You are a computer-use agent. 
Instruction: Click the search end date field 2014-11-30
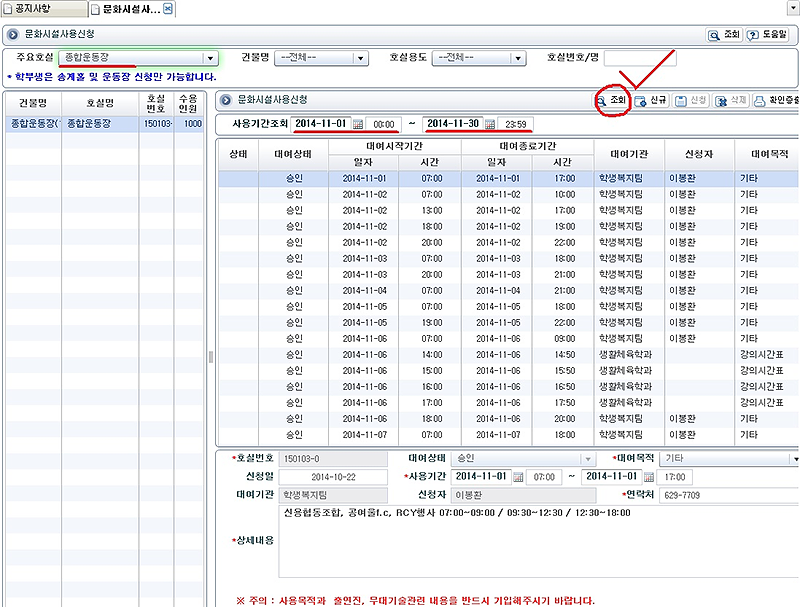[453, 124]
